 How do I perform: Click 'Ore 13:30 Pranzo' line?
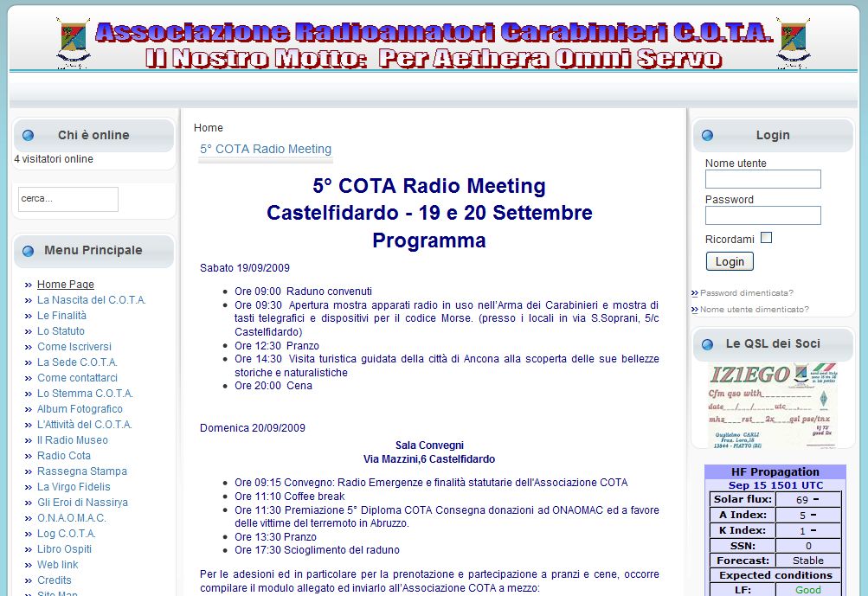pyautogui.click(x=276, y=537)
